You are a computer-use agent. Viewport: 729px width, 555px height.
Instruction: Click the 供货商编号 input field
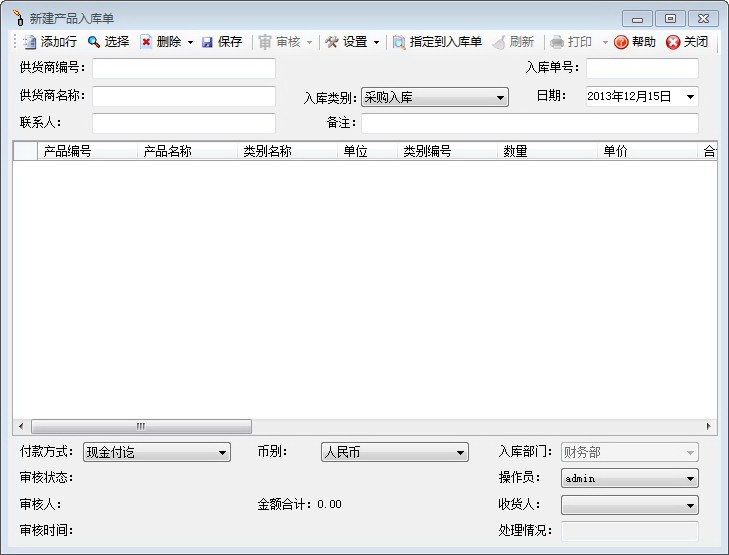click(184, 68)
